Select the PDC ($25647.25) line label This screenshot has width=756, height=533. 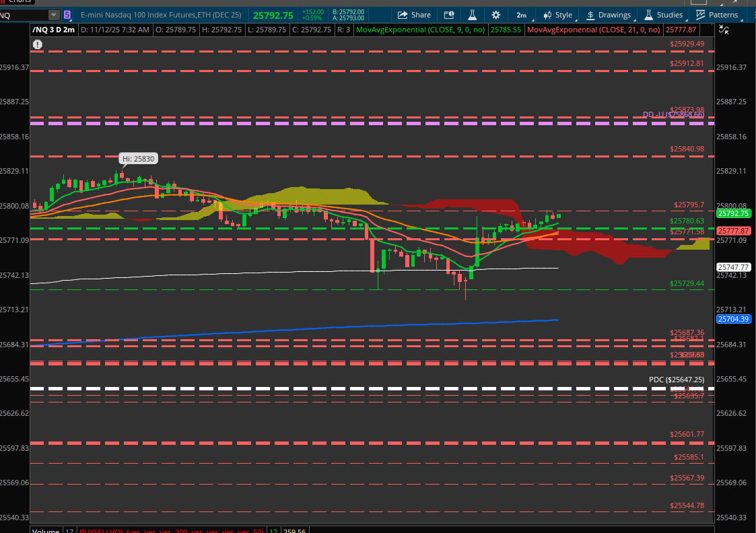pos(676,380)
